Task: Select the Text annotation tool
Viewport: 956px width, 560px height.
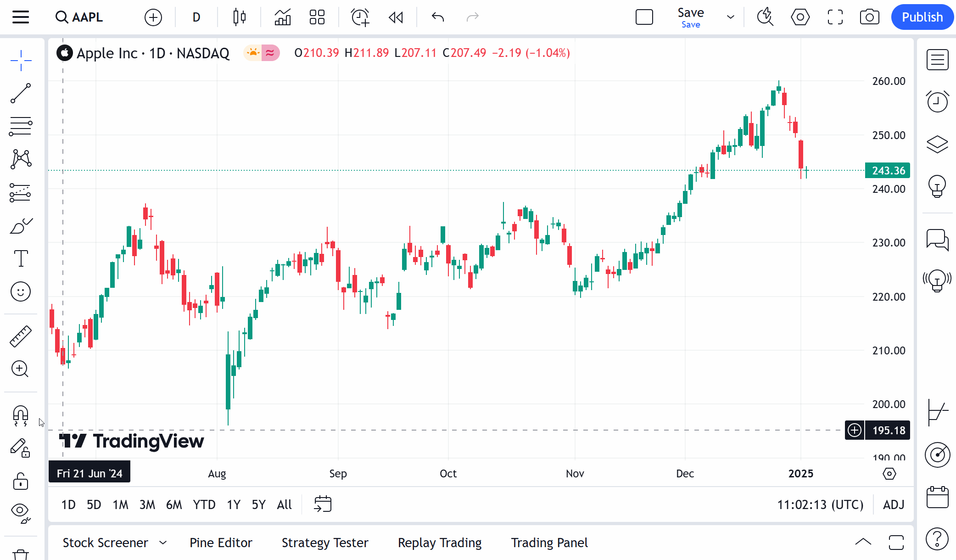Action: [x=21, y=258]
